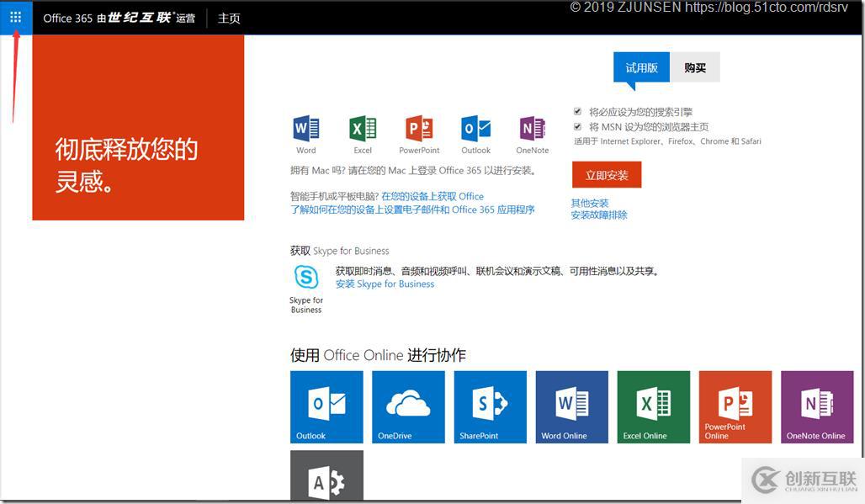Image resolution: width=865 pixels, height=504 pixels.
Task: Open 安装 Skype for Business link
Action: pyautogui.click(x=385, y=284)
